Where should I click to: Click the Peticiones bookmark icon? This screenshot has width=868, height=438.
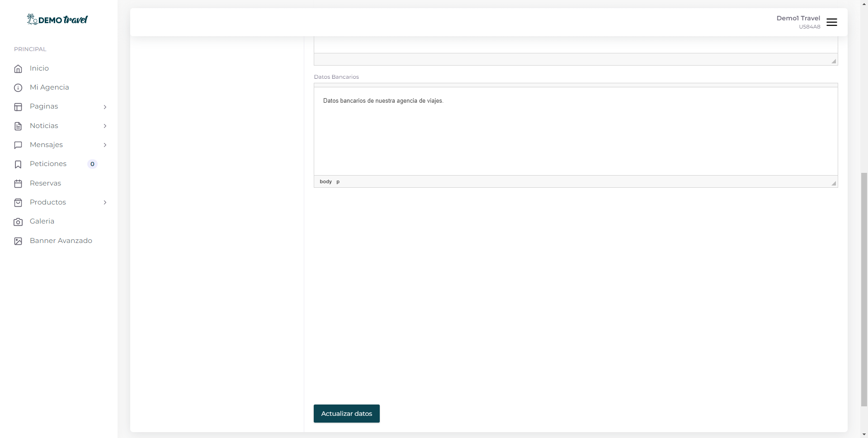coord(18,164)
